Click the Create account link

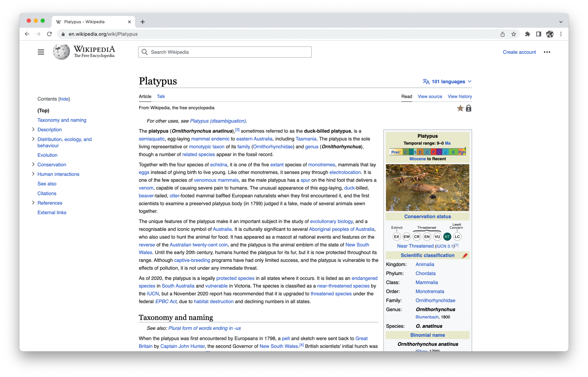click(519, 52)
